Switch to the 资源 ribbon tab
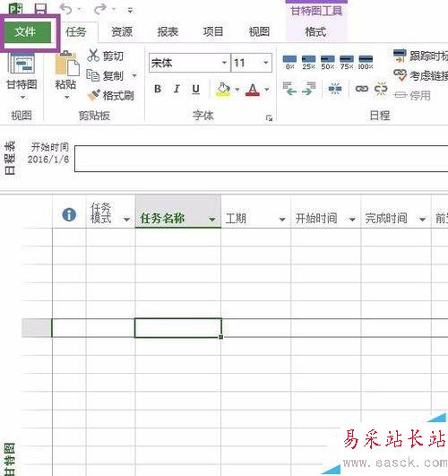The image size is (448, 476). coord(122,32)
